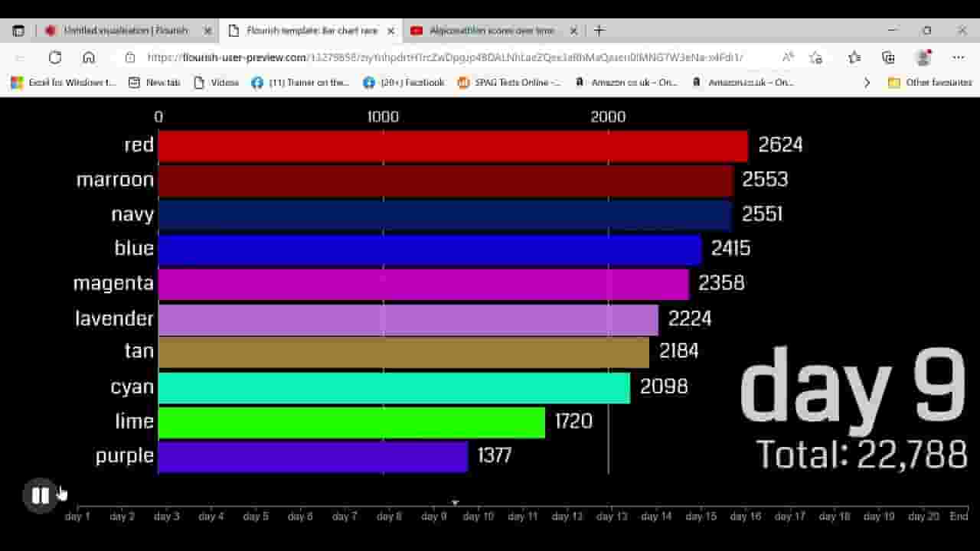Open the user profile avatar
Image resolution: width=980 pixels, height=551 pixels.
(923, 57)
